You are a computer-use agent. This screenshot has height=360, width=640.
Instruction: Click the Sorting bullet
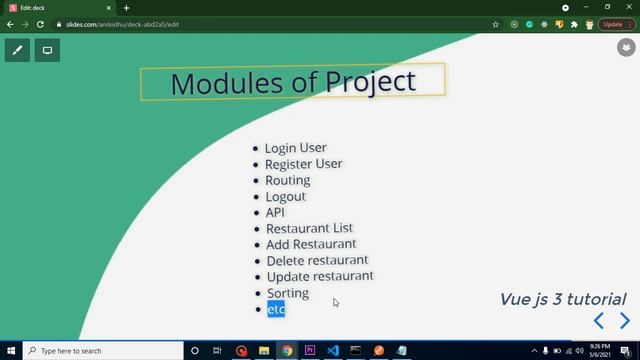288,293
